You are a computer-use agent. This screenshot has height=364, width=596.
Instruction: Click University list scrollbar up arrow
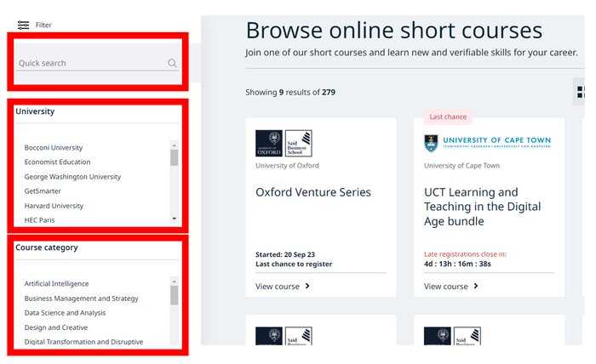pos(174,145)
